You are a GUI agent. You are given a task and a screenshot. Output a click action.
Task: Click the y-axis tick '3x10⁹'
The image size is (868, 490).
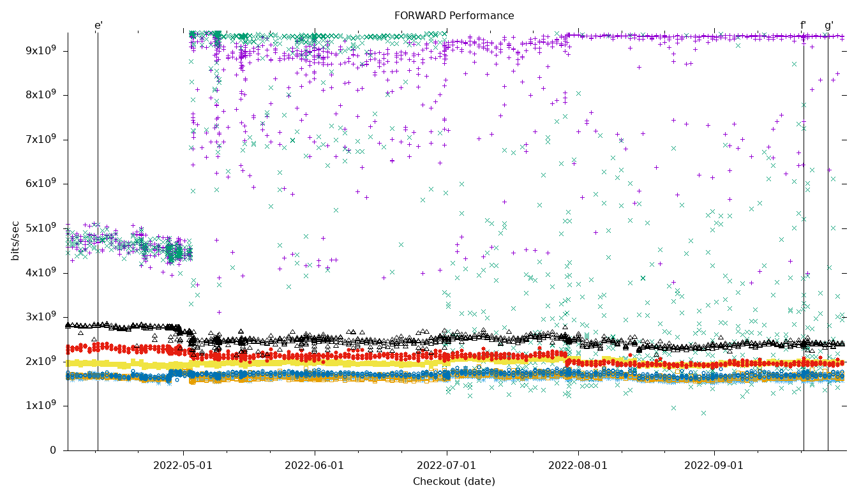(x=41, y=316)
